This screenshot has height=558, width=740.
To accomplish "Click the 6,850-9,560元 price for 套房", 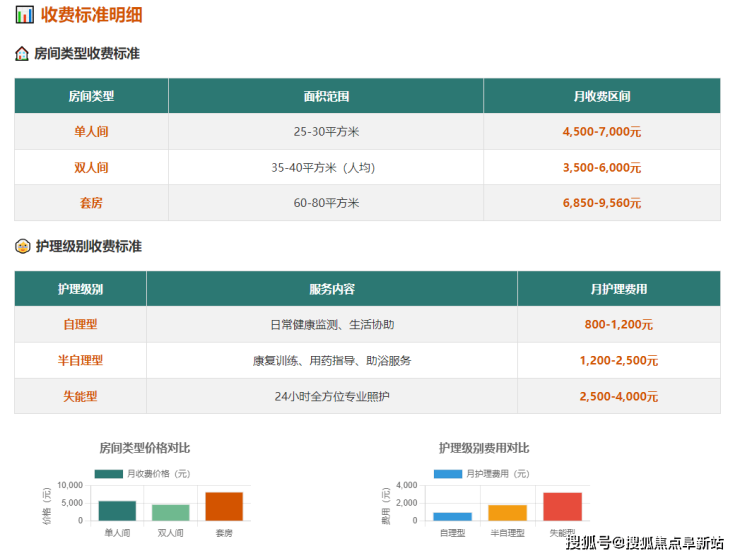I will (602, 203).
